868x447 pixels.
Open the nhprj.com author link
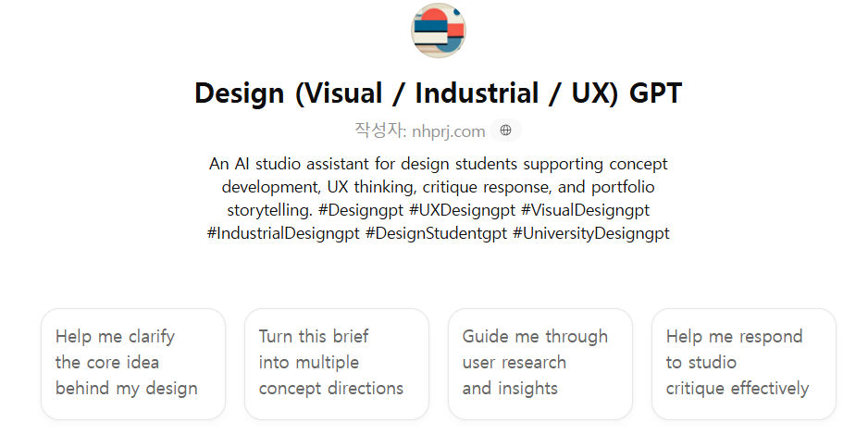click(x=449, y=131)
